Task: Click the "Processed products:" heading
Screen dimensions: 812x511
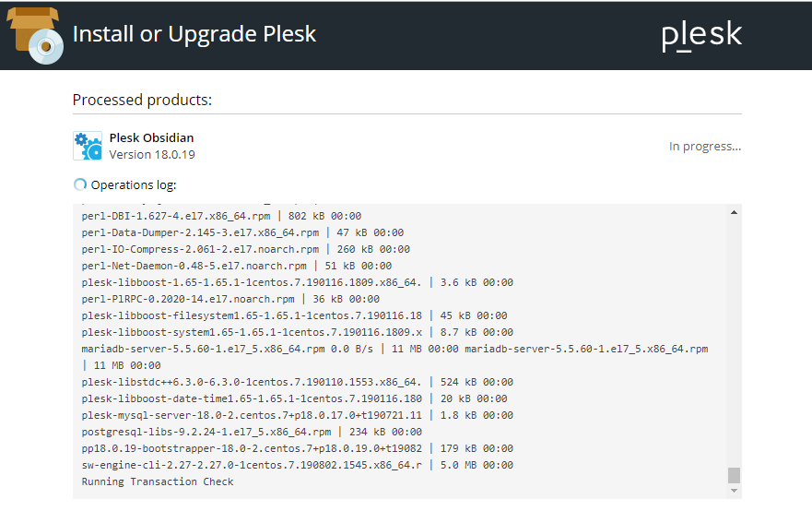Action: coord(142,100)
